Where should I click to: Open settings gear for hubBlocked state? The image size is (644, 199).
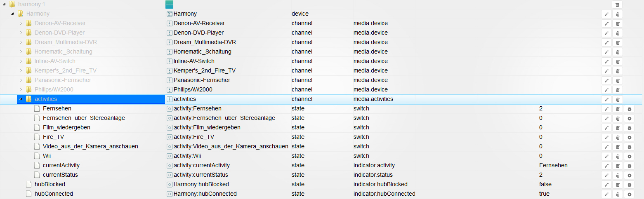tap(629, 185)
